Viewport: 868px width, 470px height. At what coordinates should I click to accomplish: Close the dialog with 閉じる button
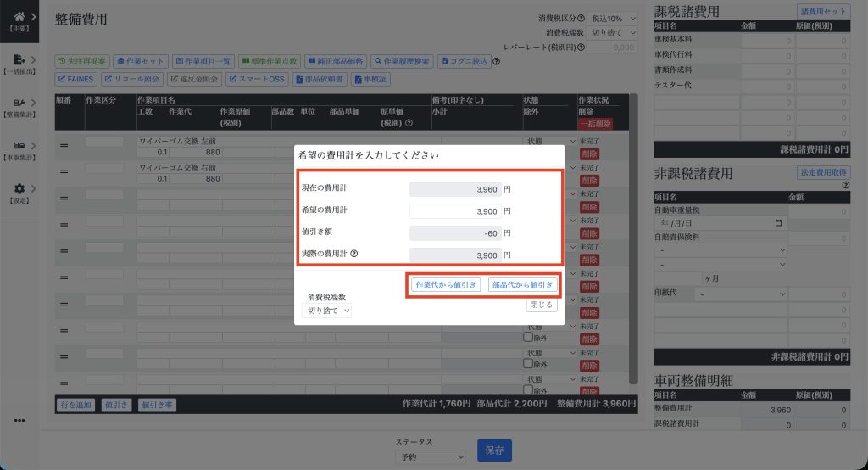[x=542, y=305]
